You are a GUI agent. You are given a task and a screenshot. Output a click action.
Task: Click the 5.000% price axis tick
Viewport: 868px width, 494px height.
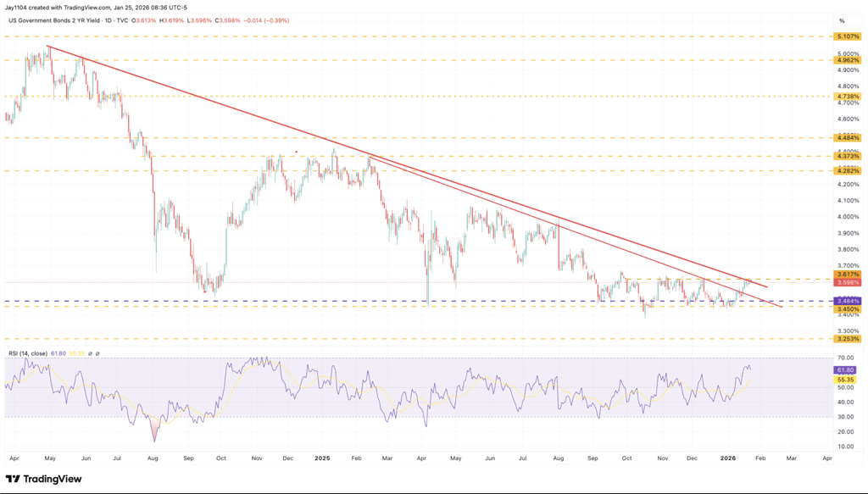tap(849, 54)
